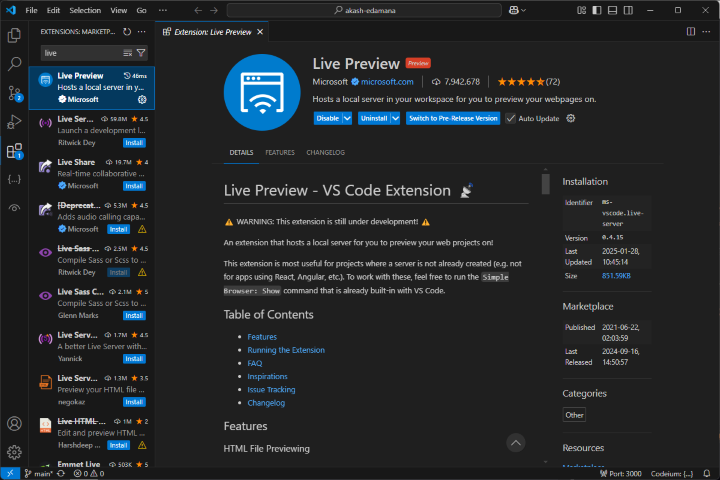Image resolution: width=720 pixels, height=480 pixels.
Task: Open the title bar more menus ellipsis
Action: (163, 10)
